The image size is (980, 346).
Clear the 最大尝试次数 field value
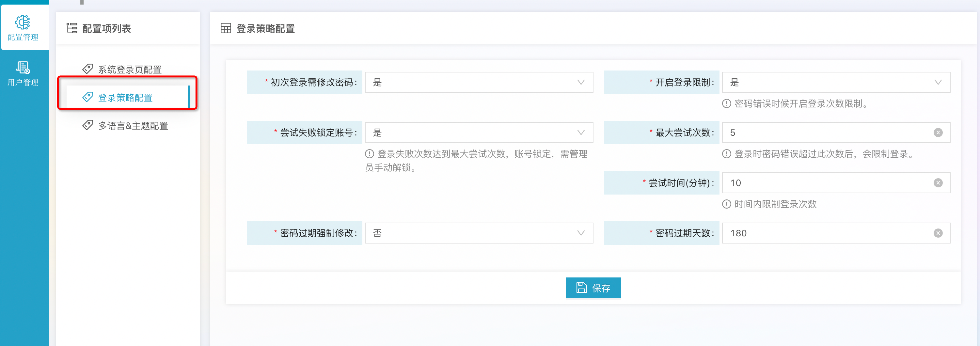(x=938, y=133)
